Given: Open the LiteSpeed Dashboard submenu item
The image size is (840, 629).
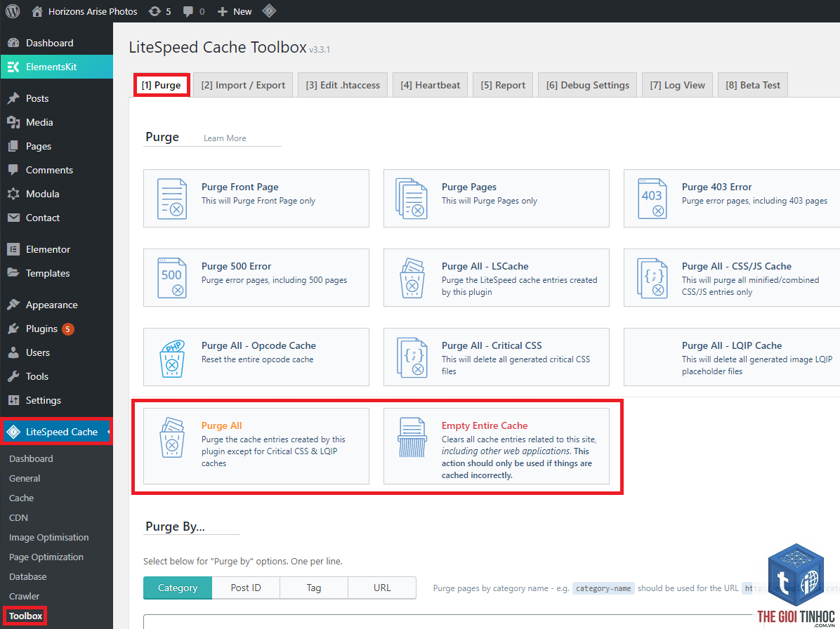Looking at the screenshot, I should (x=31, y=459).
